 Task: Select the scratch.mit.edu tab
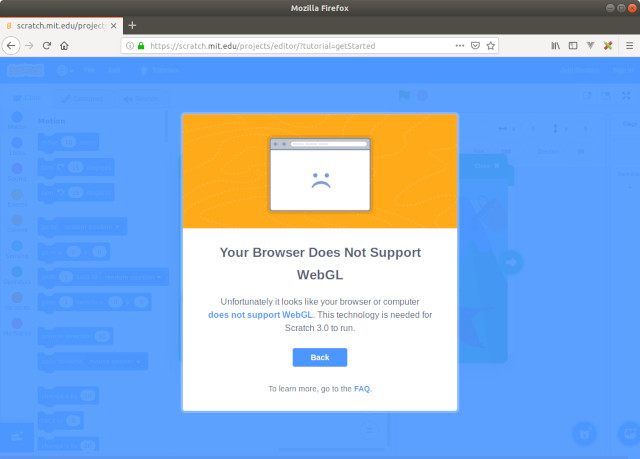coord(61,26)
